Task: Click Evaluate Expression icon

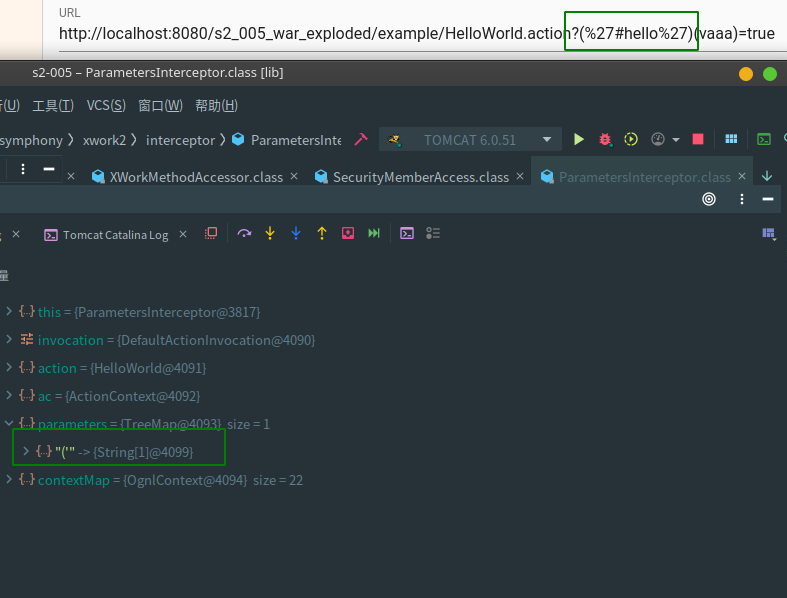Action: pos(407,233)
